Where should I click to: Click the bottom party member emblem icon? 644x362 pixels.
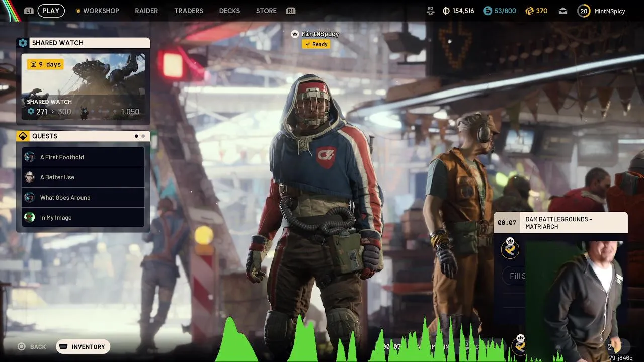pos(520,345)
